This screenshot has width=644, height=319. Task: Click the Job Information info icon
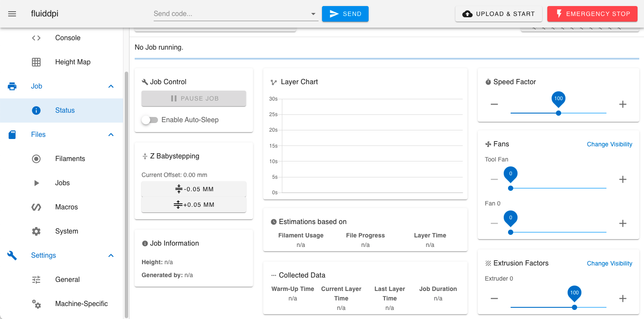[x=145, y=243]
